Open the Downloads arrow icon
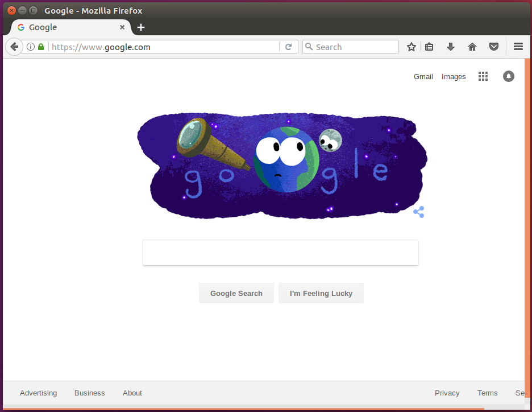 coord(451,47)
